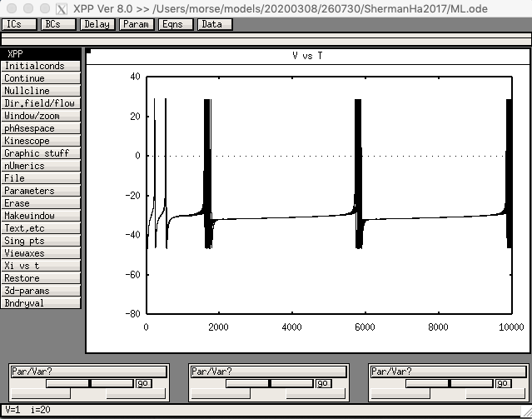The height and width of the screenshot is (419, 532).
Task: Click go on the first slider panel
Action: [144, 384]
